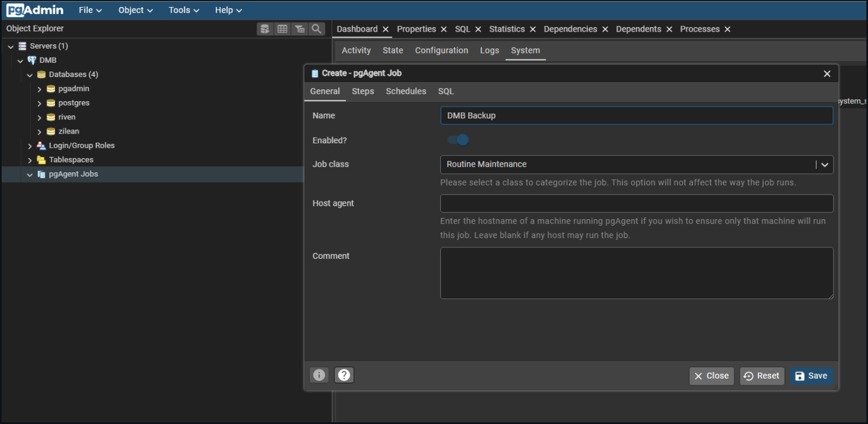The height and width of the screenshot is (424, 868).
Task: Open the Logs dashboard tab
Action: coord(489,50)
